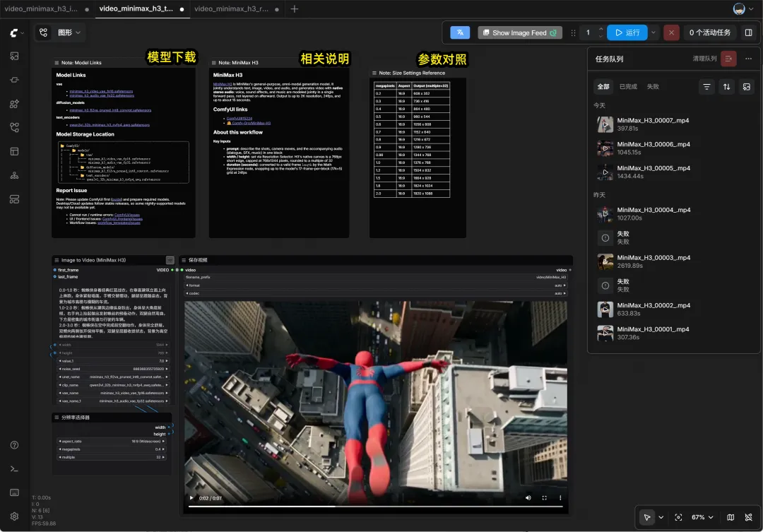Switch to the 失败 filter tab
This screenshot has height=532, width=763.
point(653,87)
